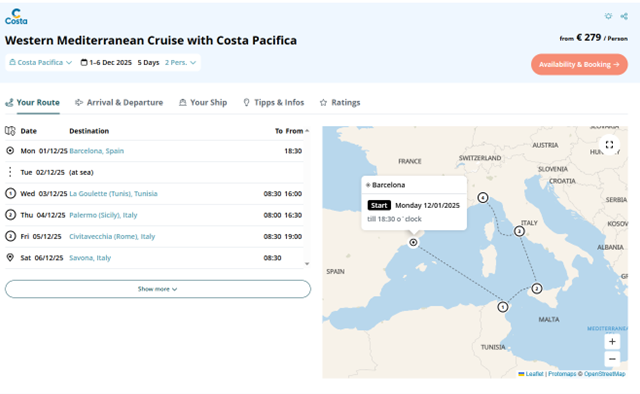Open the Protomaps attribution link
The image size is (640, 394).
pyautogui.click(x=562, y=374)
